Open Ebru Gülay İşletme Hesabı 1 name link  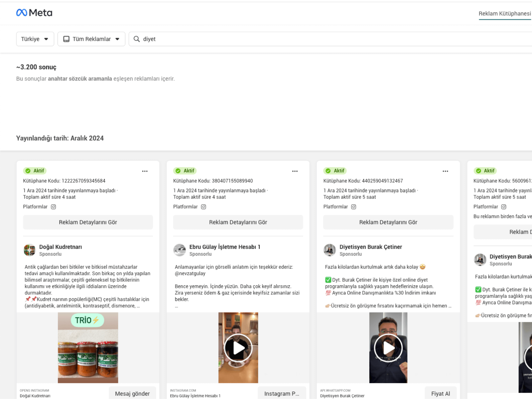pyautogui.click(x=225, y=247)
